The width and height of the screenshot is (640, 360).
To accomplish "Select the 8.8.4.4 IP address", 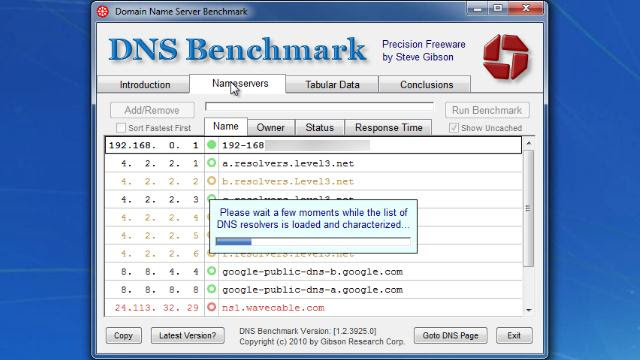I will (x=160, y=271).
